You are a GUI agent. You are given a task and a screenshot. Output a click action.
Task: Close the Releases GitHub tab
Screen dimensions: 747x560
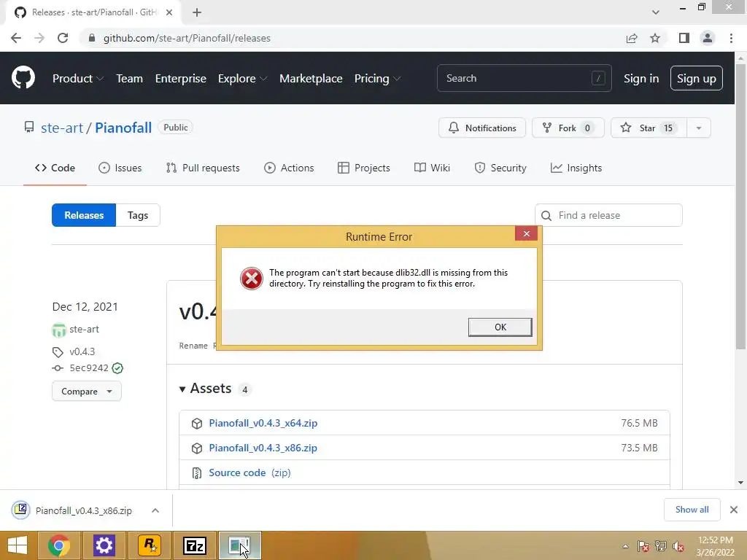(169, 12)
